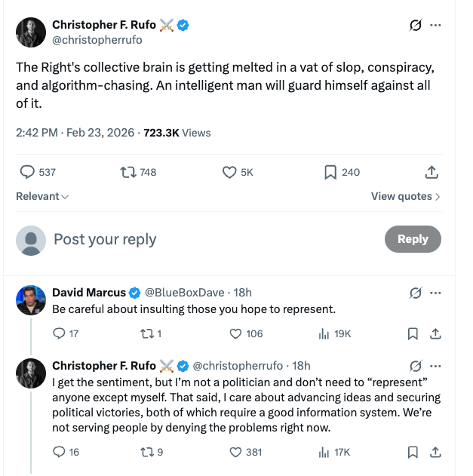Open replies on the main post

click(x=27, y=172)
